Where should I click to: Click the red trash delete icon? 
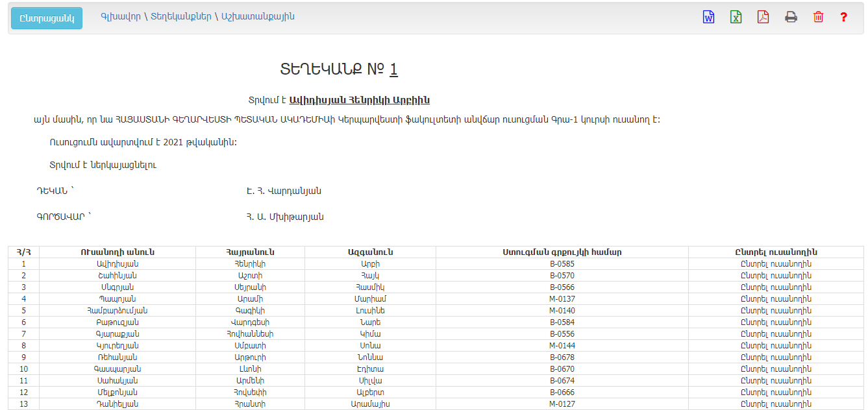coord(818,18)
